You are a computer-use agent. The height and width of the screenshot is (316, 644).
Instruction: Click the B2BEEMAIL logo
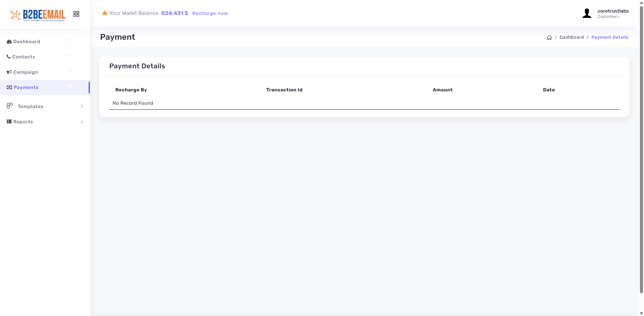pos(38,15)
